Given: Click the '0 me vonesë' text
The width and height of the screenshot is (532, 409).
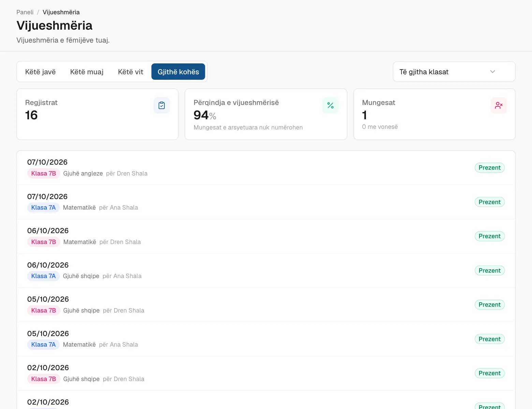Looking at the screenshot, I should point(380,127).
